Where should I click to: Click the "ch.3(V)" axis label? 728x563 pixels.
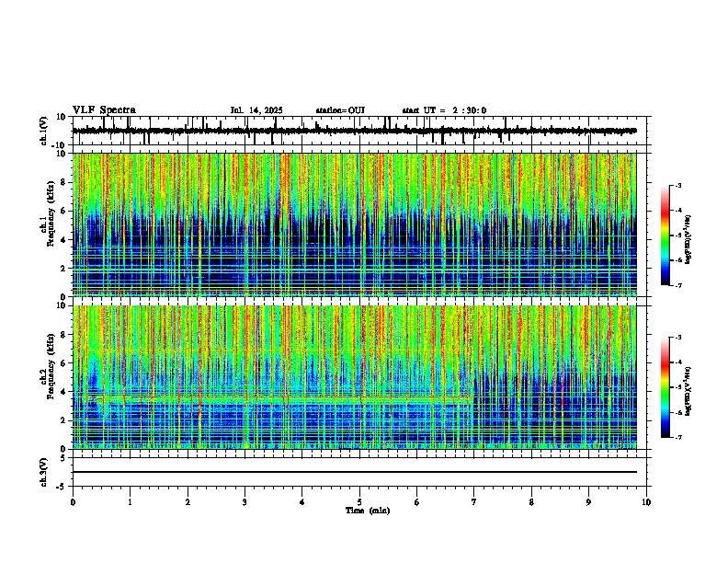[43, 472]
